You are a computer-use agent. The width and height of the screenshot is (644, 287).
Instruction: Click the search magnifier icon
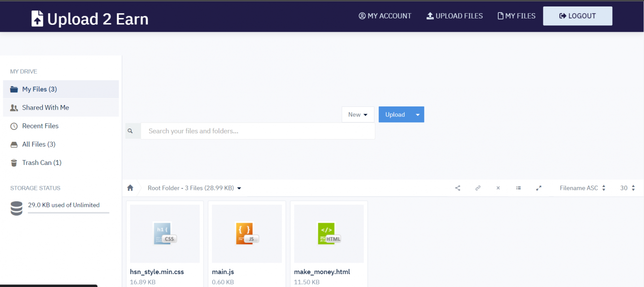pos(132,131)
